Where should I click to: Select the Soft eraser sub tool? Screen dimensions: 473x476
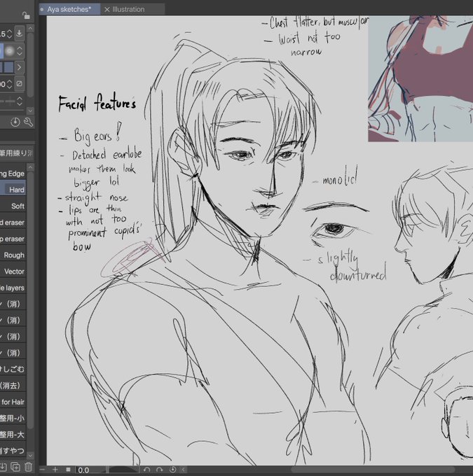[13, 206]
